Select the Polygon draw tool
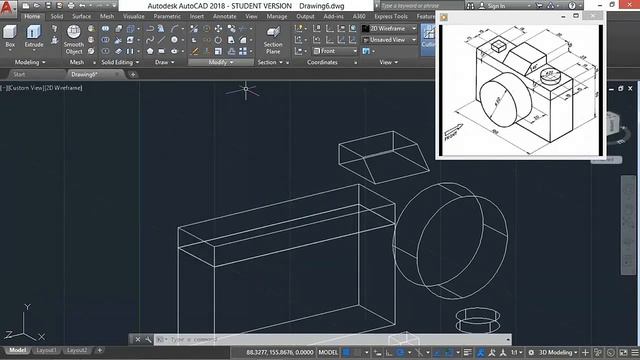The width and height of the screenshot is (640, 360). 150,51
